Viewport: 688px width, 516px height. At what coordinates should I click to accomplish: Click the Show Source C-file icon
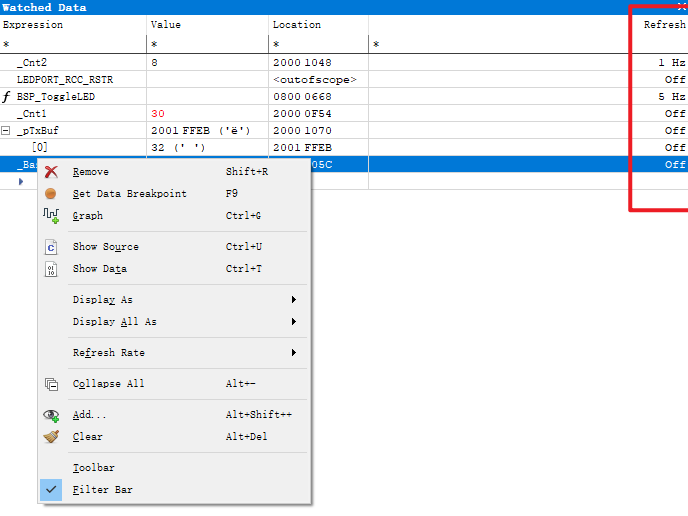[51, 247]
